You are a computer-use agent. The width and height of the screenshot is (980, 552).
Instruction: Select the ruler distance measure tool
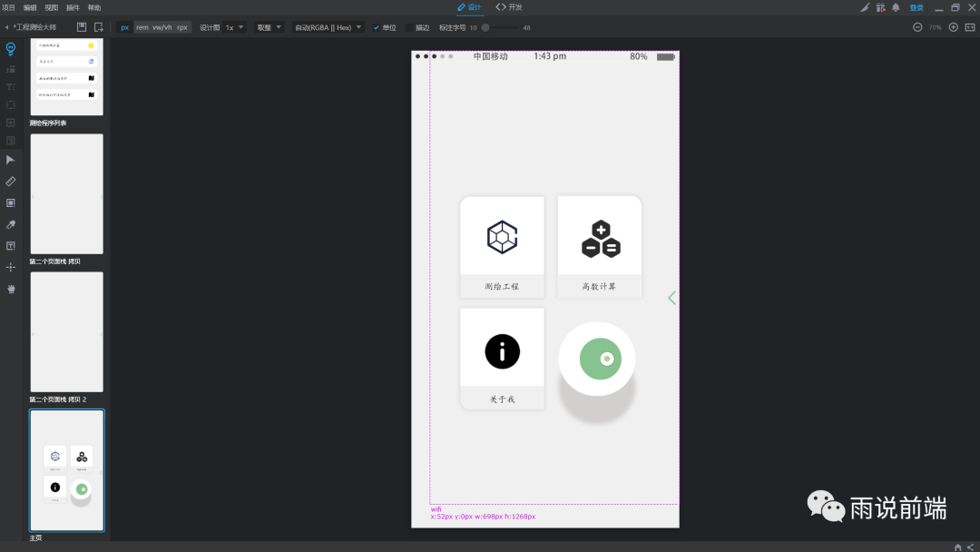[x=11, y=182]
